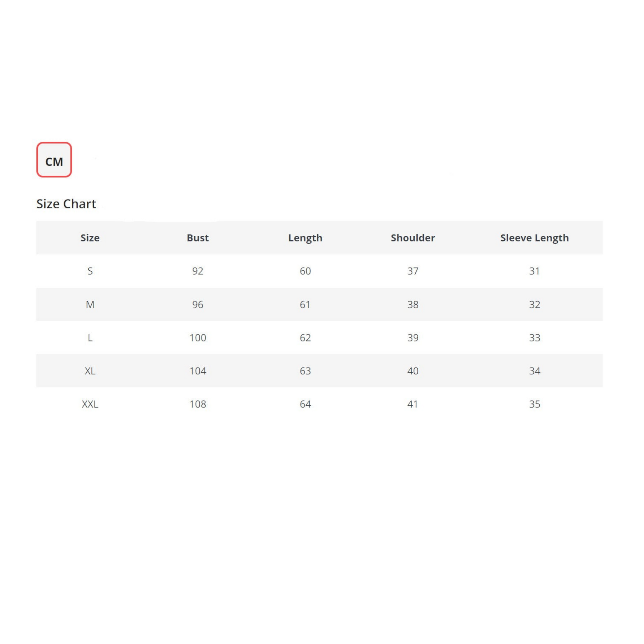This screenshot has width=644, height=644.
Task: Click the Sleeve Length column header
Action: tap(534, 238)
